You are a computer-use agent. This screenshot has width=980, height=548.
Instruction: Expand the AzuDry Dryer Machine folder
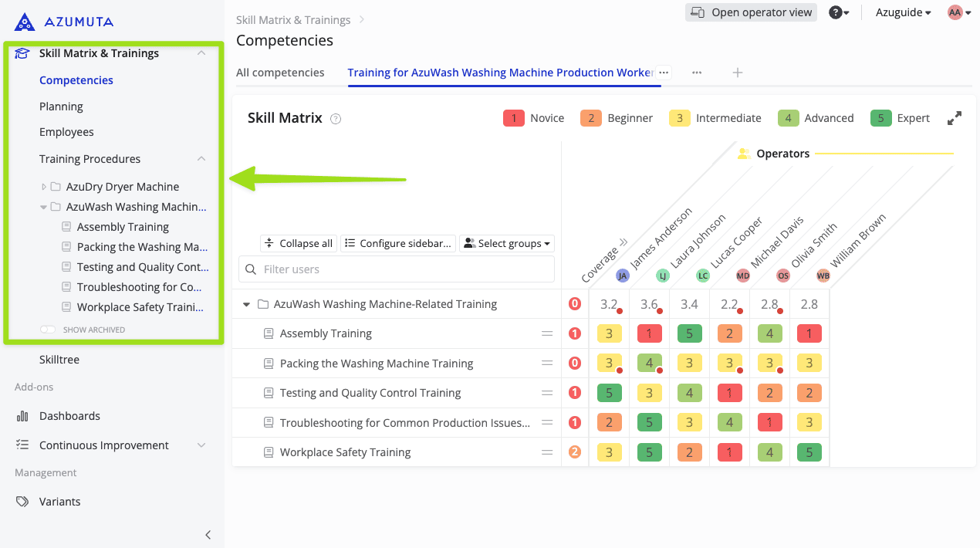pos(44,187)
